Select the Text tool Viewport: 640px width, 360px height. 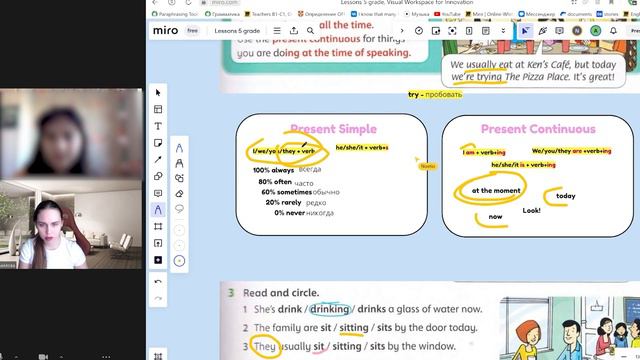click(x=158, y=126)
